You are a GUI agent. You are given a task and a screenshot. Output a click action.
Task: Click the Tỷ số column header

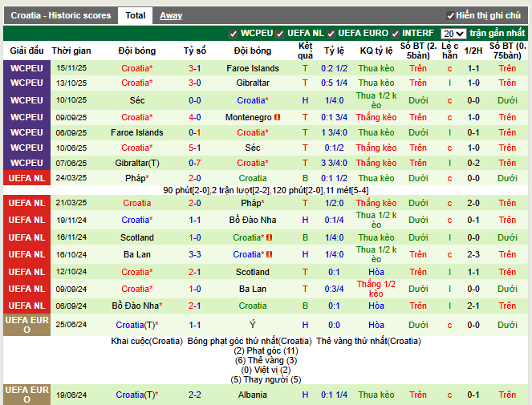(195, 50)
